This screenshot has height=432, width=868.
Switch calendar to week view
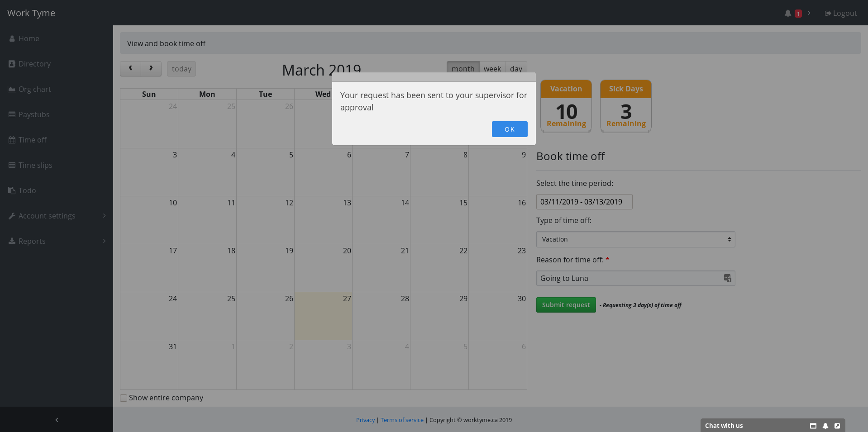(x=492, y=68)
